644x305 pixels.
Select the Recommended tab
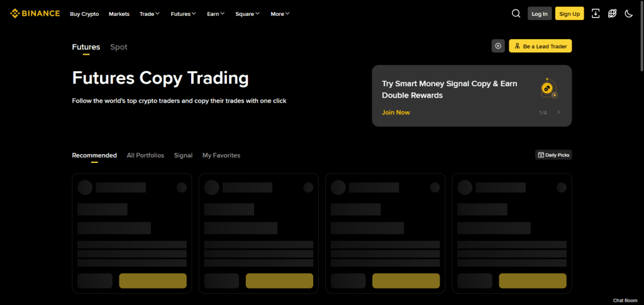pos(94,155)
